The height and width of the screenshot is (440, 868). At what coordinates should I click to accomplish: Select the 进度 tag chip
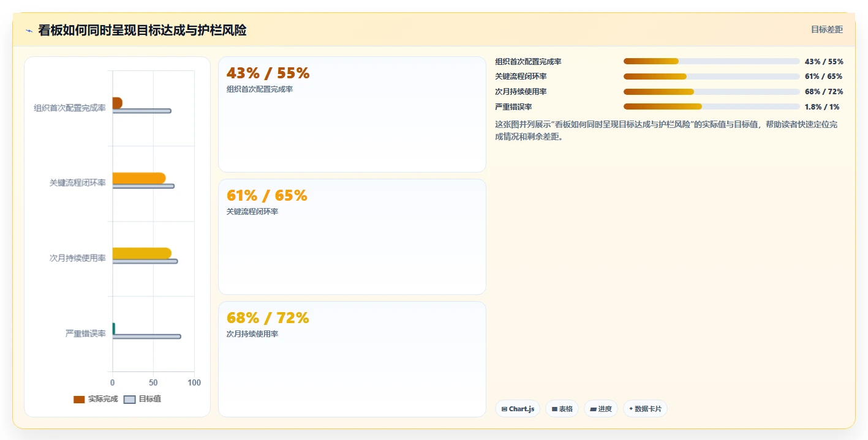point(601,409)
